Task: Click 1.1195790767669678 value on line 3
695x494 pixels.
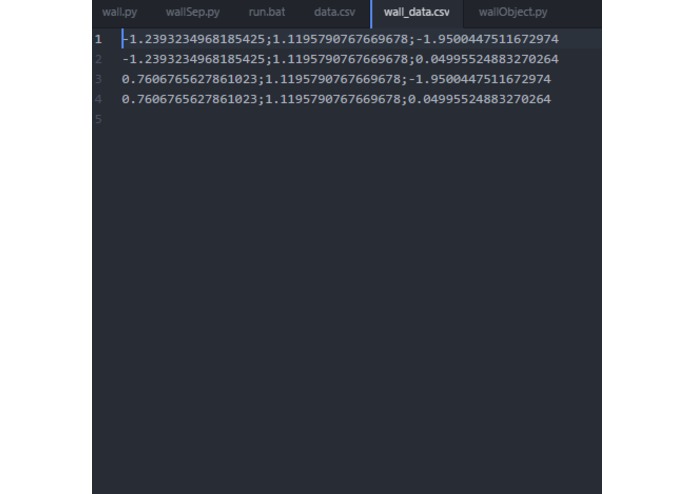Action: (x=333, y=79)
